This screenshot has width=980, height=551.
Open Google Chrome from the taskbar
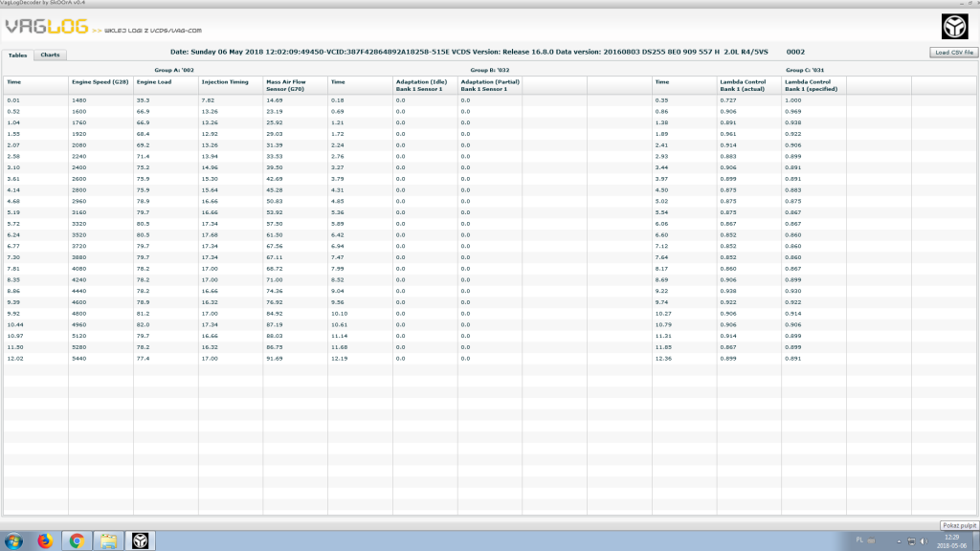click(77, 541)
